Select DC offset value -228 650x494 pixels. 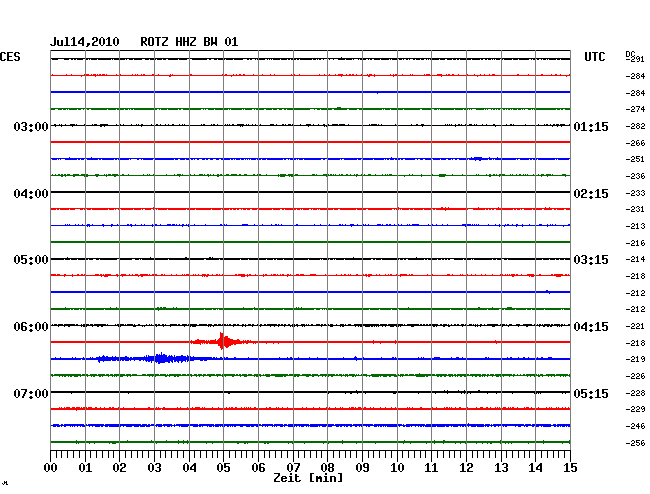coord(635,393)
